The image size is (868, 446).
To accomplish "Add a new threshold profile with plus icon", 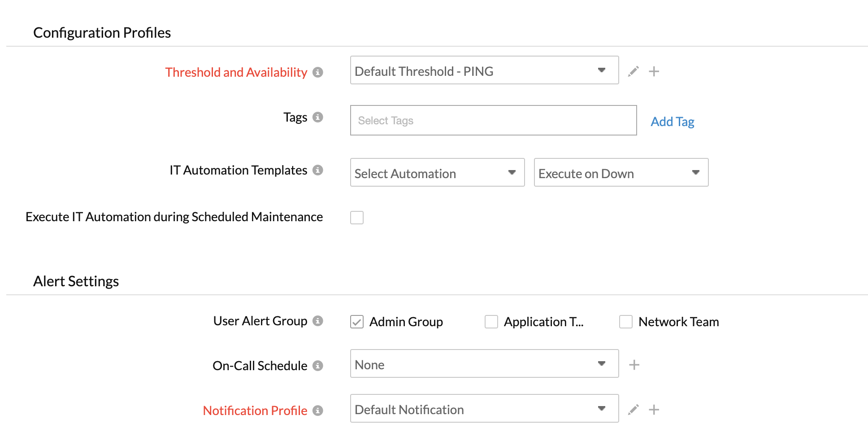I will click(x=654, y=71).
